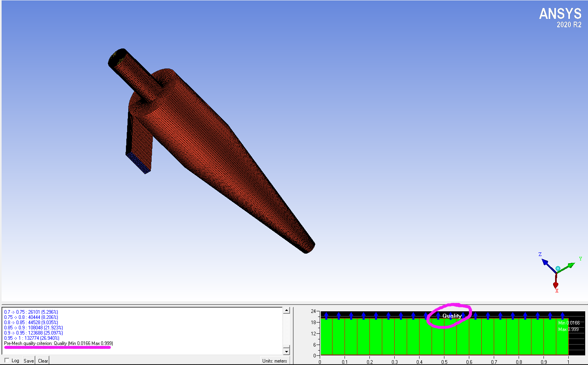The height and width of the screenshot is (365, 588).
Task: Click the Save button for message log
Action: 28,361
